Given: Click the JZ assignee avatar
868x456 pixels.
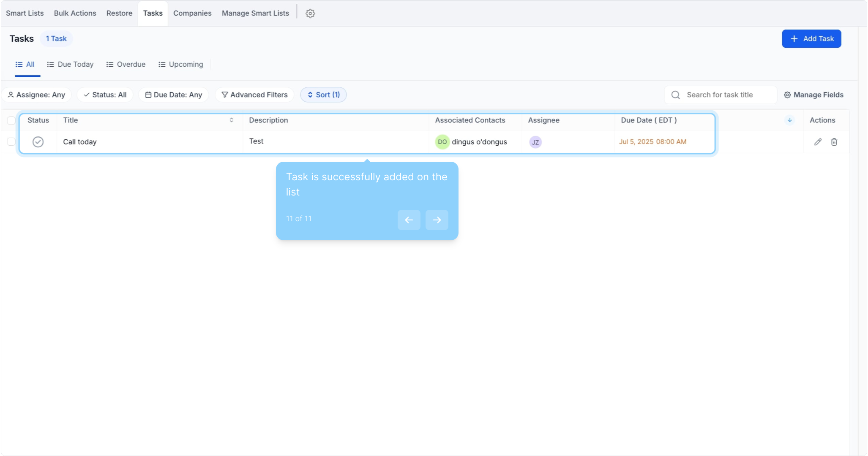Looking at the screenshot, I should click(x=535, y=142).
